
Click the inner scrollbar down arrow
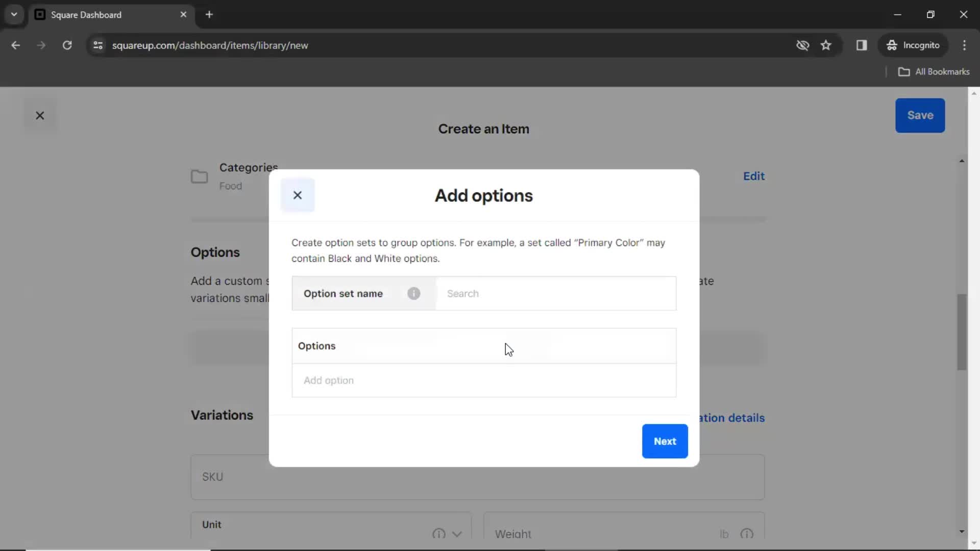[x=962, y=532]
